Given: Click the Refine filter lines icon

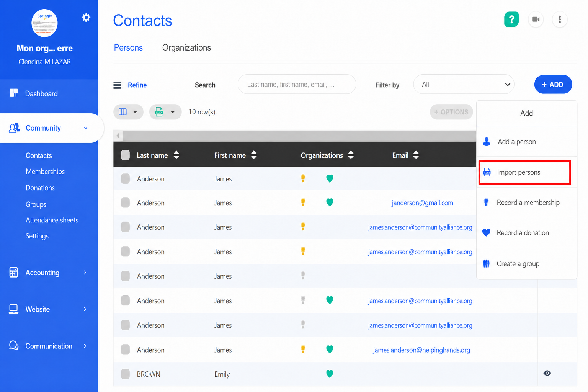Looking at the screenshot, I should (118, 85).
